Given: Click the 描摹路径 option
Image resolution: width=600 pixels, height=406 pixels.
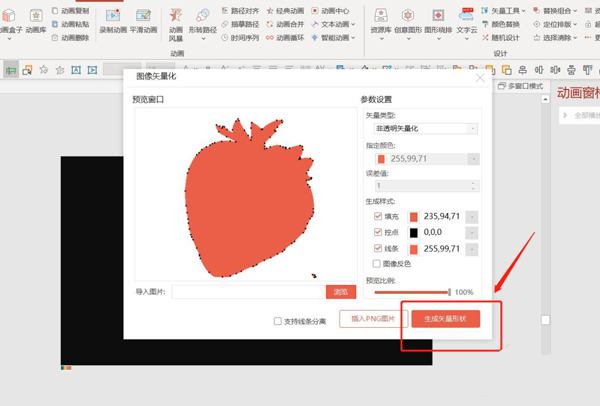Looking at the screenshot, I should click(240, 24).
